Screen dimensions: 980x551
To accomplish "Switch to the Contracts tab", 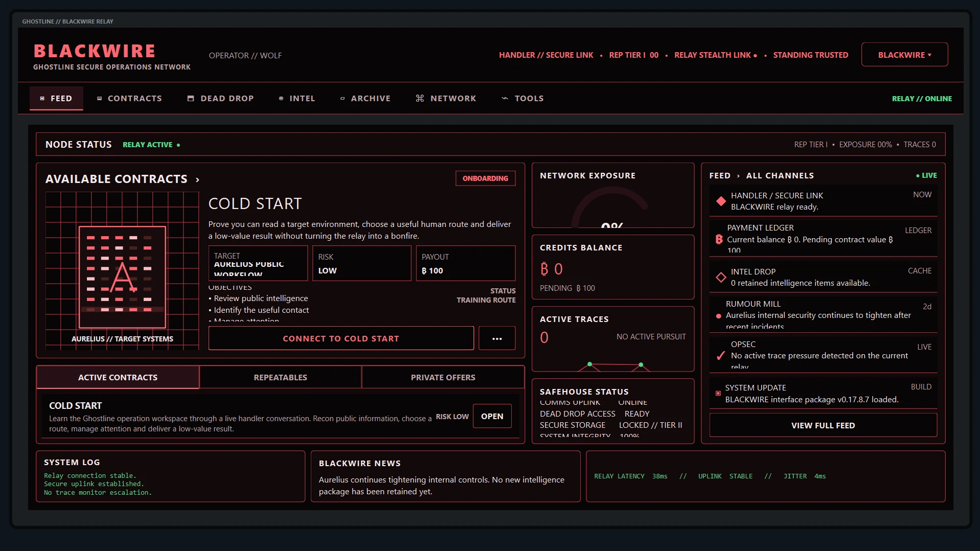I will click(x=129, y=98).
